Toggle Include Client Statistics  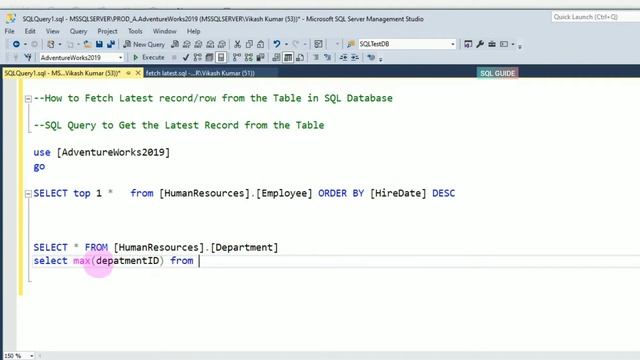coord(260,58)
